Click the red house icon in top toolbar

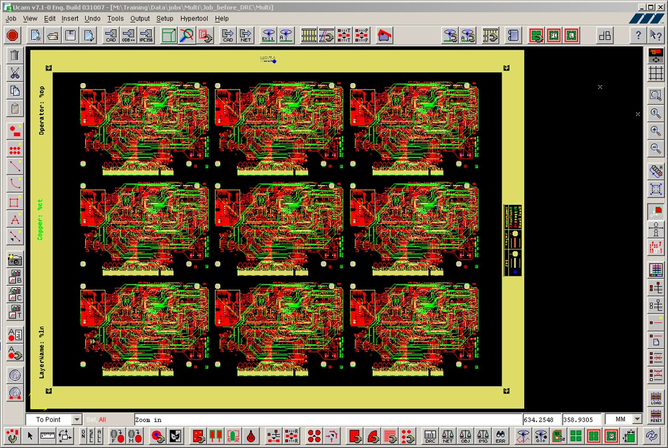(384, 35)
